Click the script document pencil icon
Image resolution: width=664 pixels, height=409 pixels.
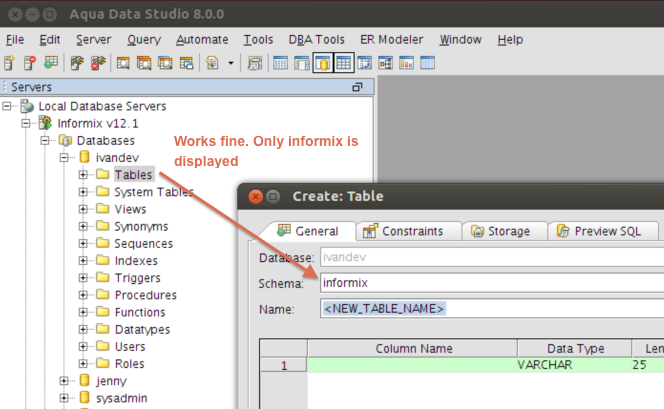point(212,63)
